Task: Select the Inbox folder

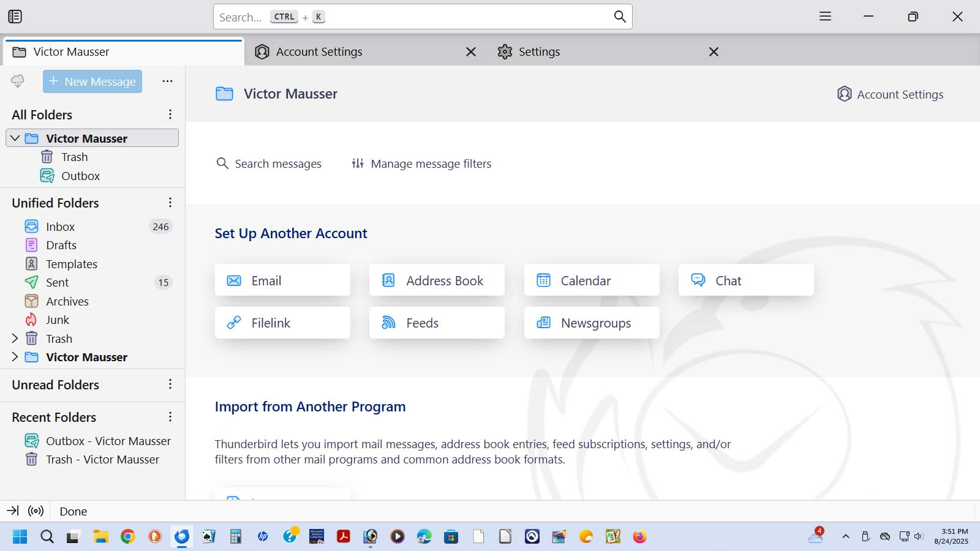Action: 92,227
